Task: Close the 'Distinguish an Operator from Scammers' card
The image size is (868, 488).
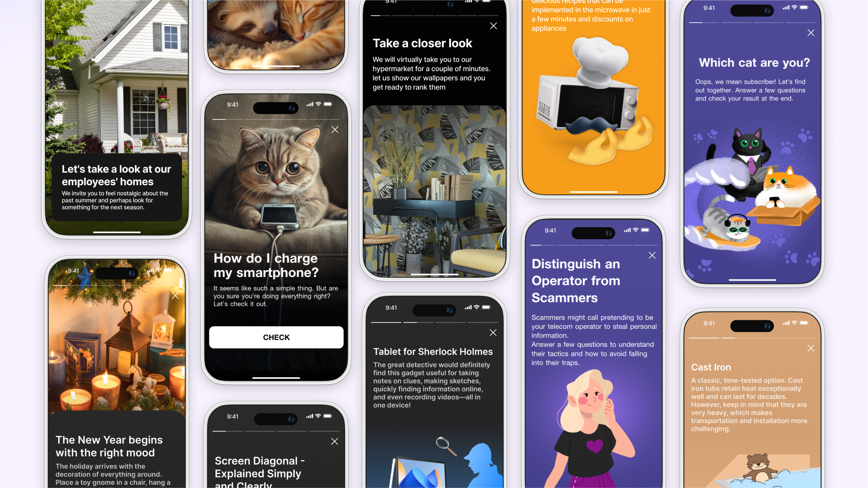Action: click(652, 255)
